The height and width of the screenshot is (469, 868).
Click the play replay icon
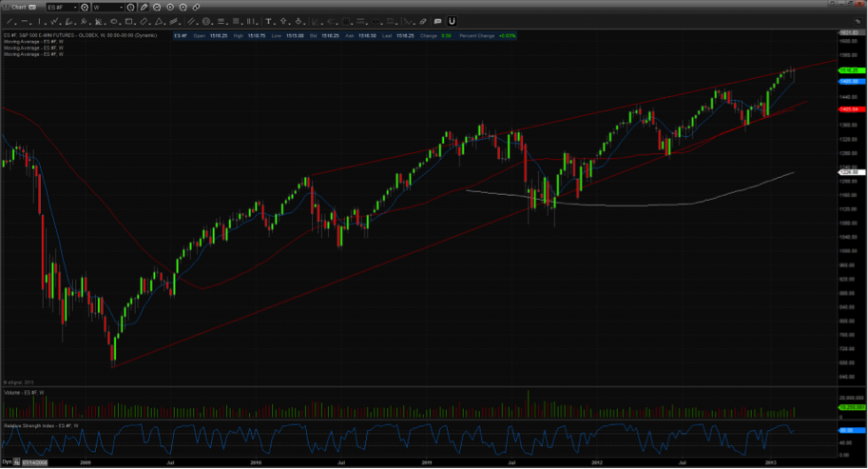tap(170, 8)
